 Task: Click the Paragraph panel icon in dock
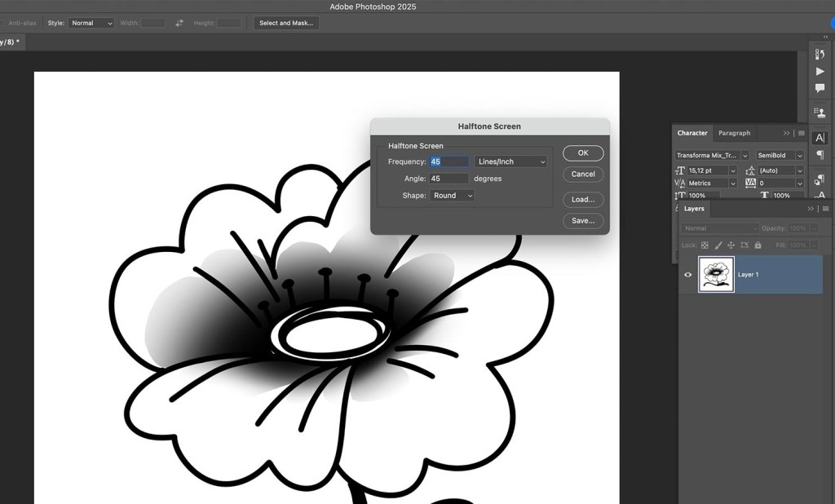(x=820, y=155)
